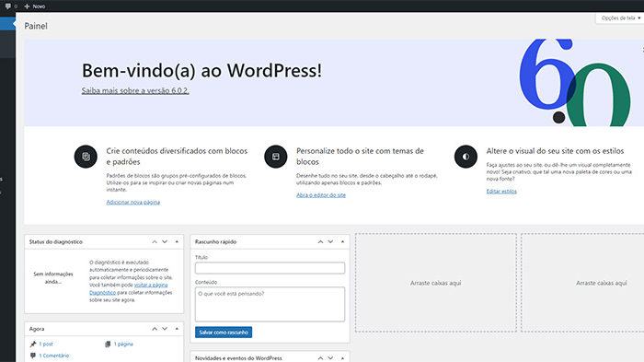Move Novidades e eventos box down
The height and width of the screenshot is (362, 644).
(x=330, y=358)
